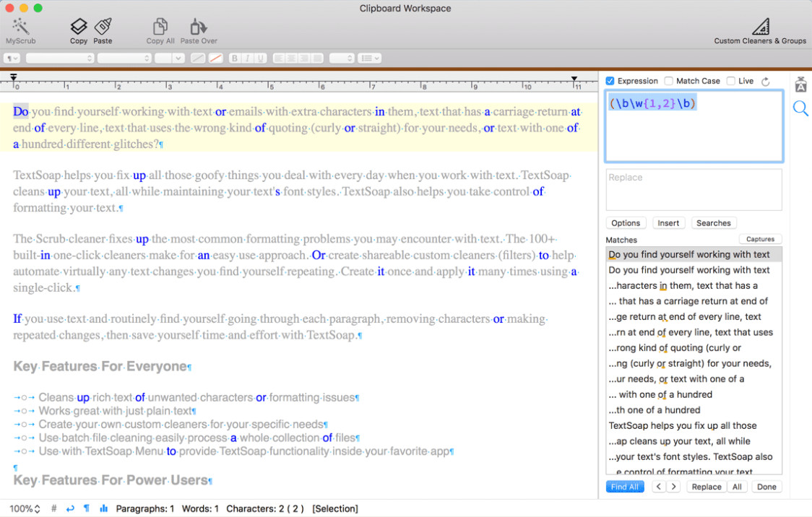Image resolution: width=812 pixels, height=517 pixels.
Task: Open the text color swatch
Action: [197, 58]
